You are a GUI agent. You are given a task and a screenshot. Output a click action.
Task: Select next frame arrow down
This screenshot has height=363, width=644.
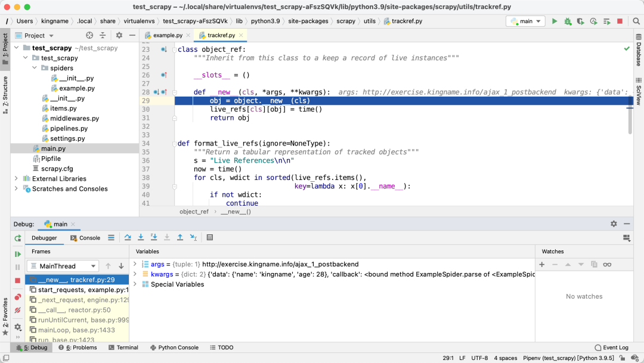point(121,266)
